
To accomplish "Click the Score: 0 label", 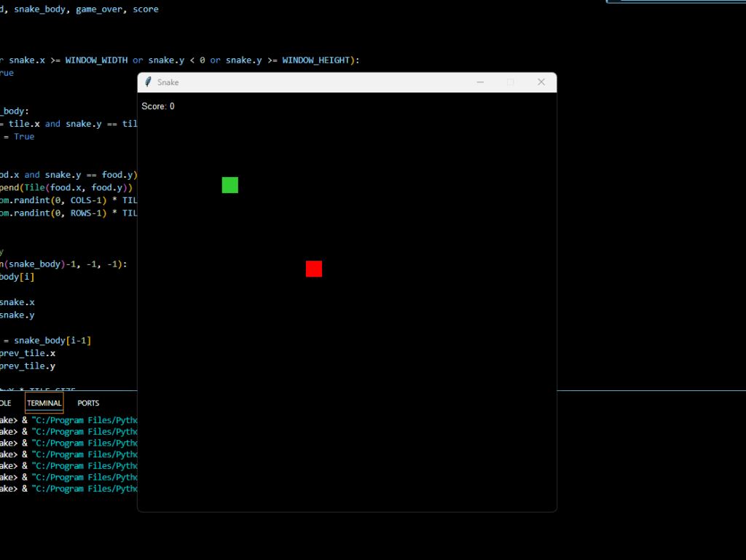I will 158,106.
